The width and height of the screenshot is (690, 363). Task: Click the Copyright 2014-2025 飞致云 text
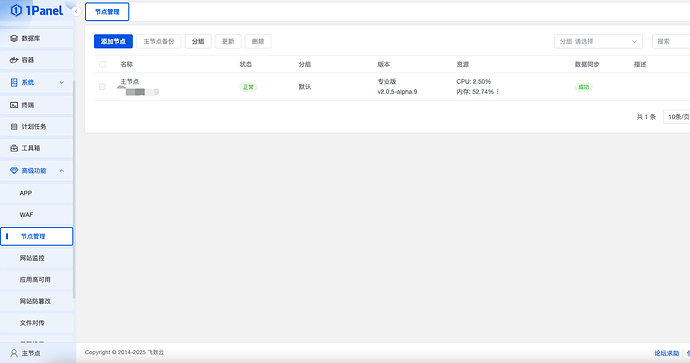(124, 352)
